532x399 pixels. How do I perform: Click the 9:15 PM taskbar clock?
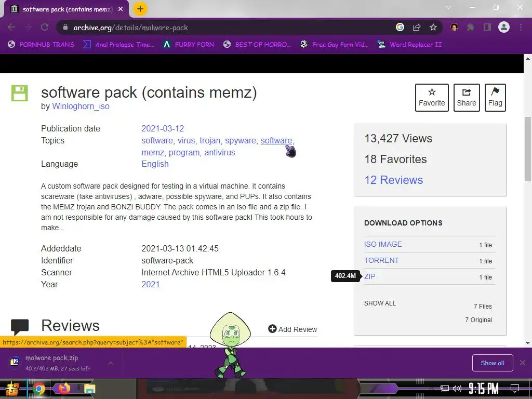(x=484, y=388)
